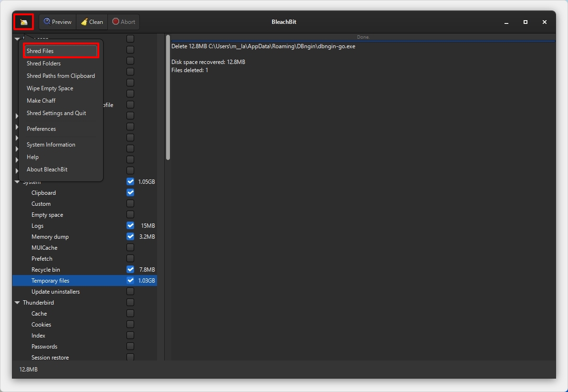Select the Empty space row label

pos(47,215)
